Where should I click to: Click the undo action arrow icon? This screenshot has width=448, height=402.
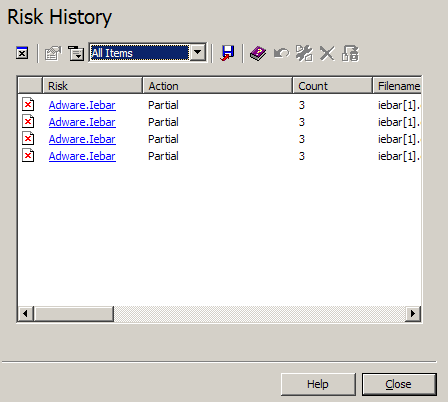coord(281,53)
